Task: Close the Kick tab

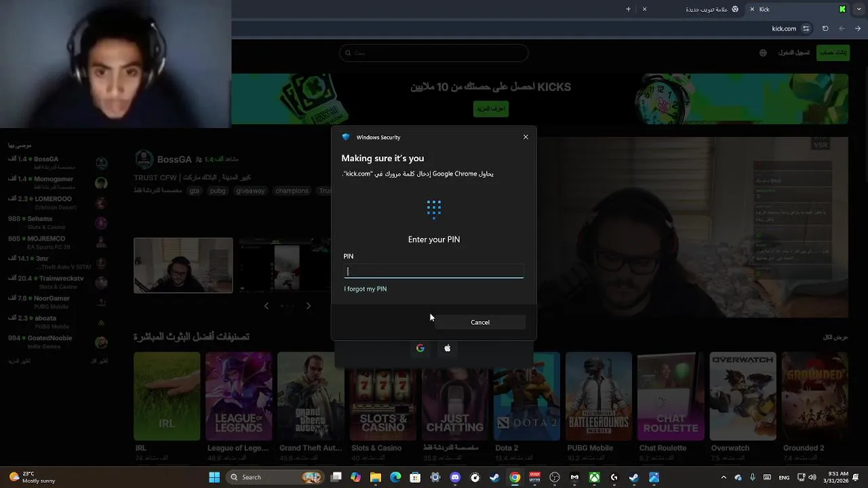Action: 752,9
